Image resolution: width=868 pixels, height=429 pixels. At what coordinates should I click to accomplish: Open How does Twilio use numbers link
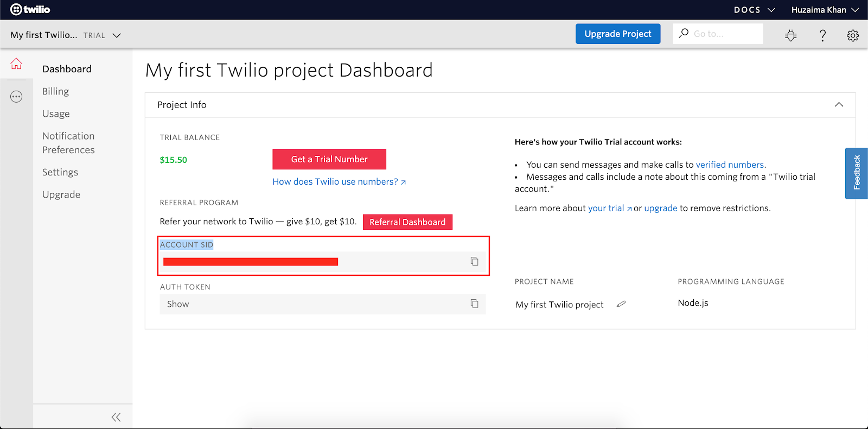[x=339, y=182]
